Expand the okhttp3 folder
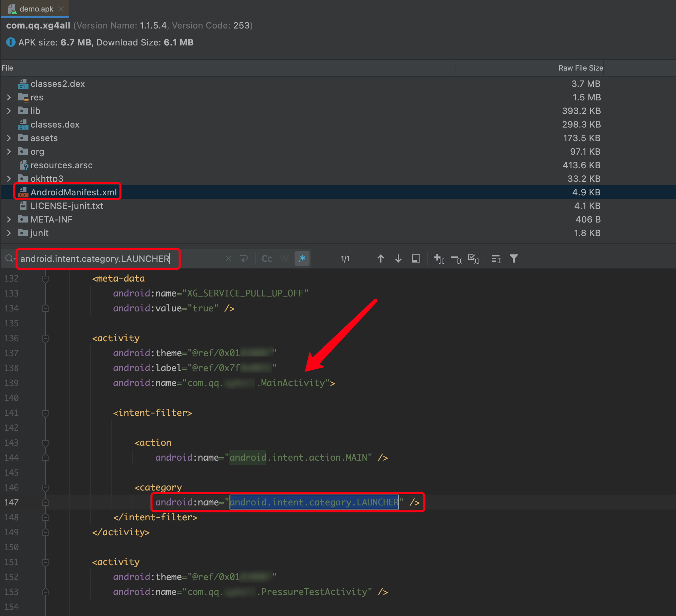The height and width of the screenshot is (616, 676). 9,179
